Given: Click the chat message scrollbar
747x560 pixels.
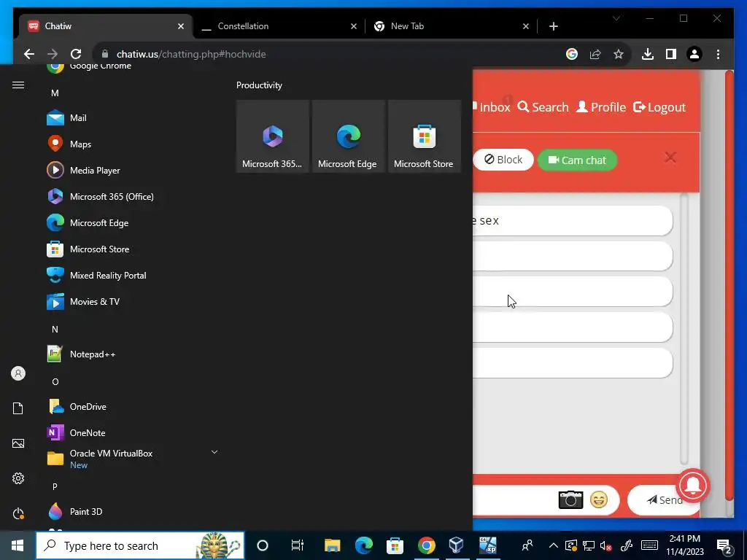Looking at the screenshot, I should pos(684,329).
